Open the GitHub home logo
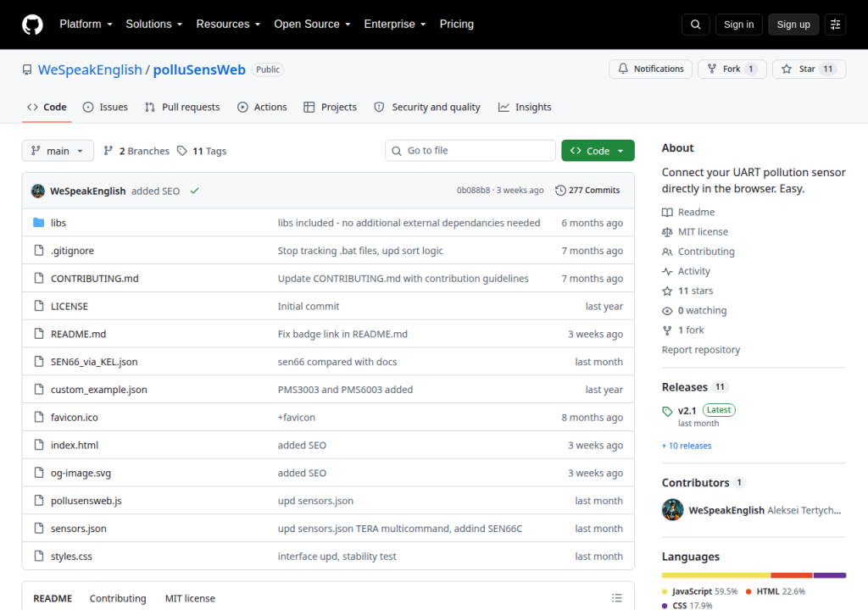This screenshot has width=868, height=610. click(x=32, y=25)
